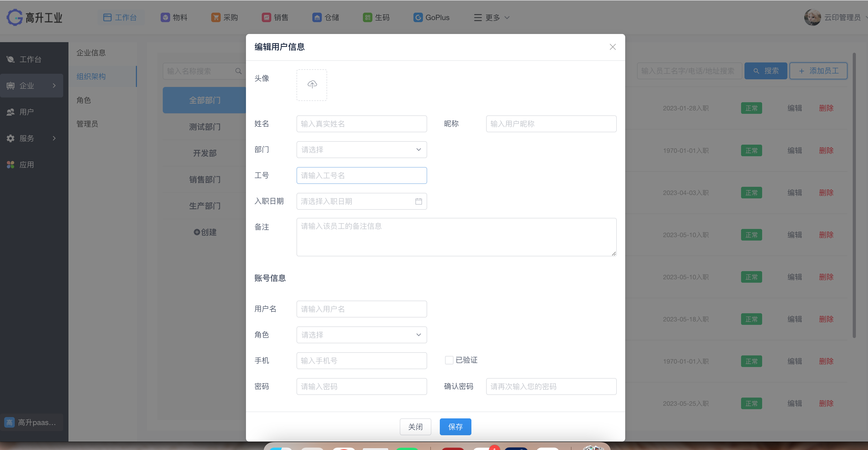Click the sidebar 应用 icon
Screen dimensions: 868x450
pyautogui.click(x=11, y=164)
